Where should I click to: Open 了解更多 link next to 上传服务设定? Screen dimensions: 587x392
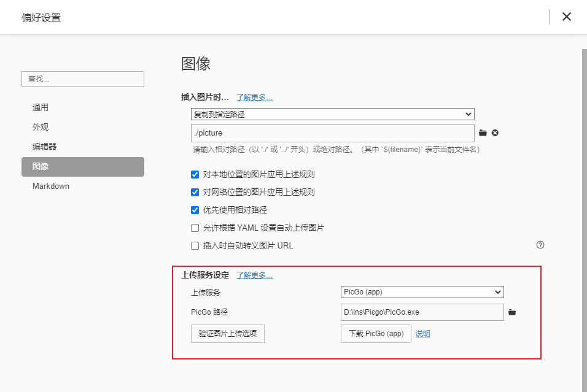(x=255, y=275)
